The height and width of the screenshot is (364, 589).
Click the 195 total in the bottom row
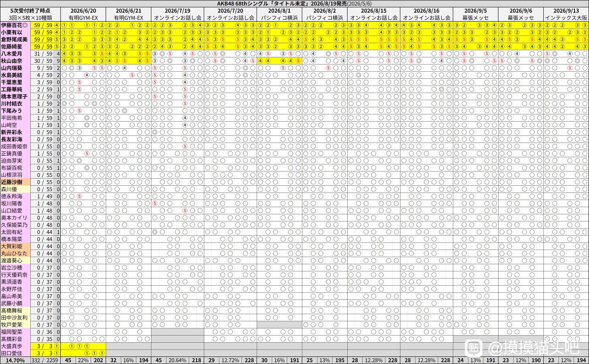point(340,360)
